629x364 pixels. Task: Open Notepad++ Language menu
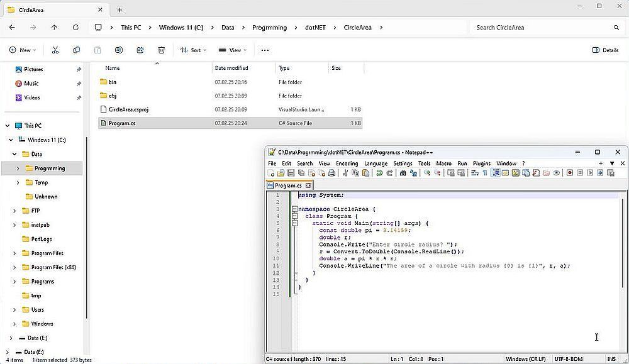click(x=376, y=163)
